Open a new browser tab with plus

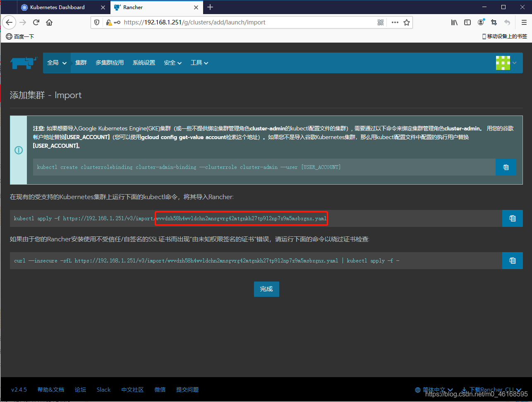[x=210, y=7]
